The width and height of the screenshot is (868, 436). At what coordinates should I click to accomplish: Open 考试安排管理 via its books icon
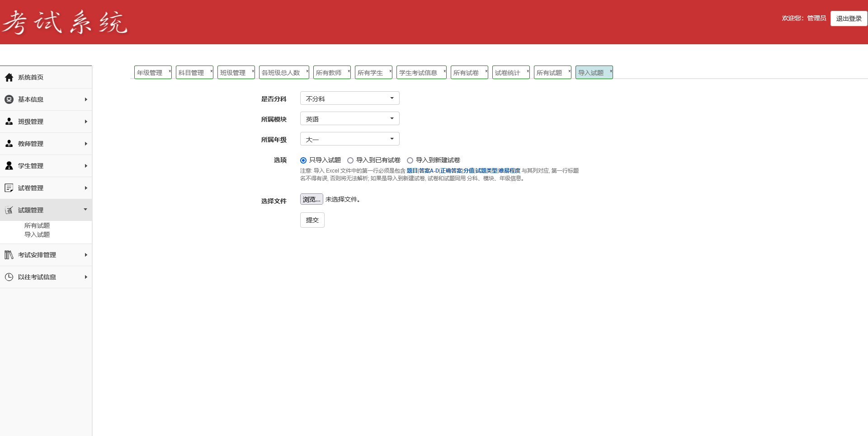(9, 254)
